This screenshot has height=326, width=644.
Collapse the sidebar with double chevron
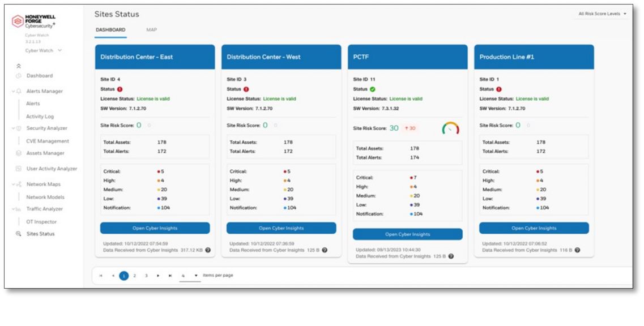point(18,66)
